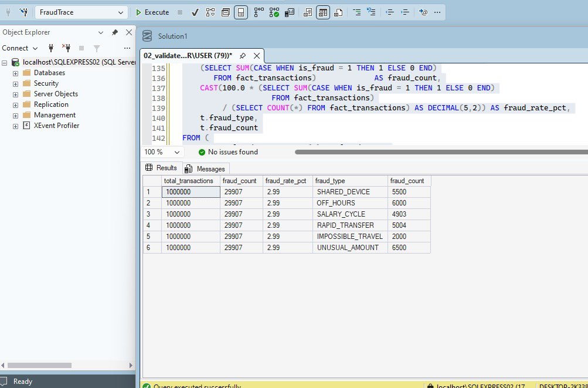The width and height of the screenshot is (588, 388).
Task: Expand the Security folder
Action: point(15,84)
